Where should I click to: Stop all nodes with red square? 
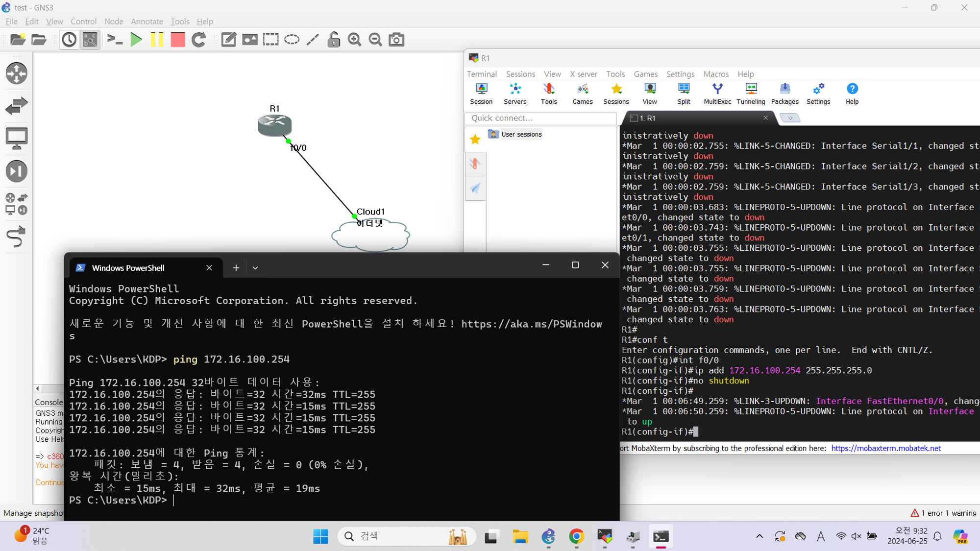pyautogui.click(x=177, y=40)
